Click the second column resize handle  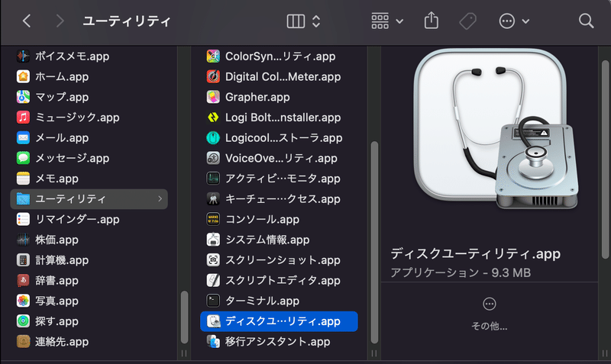coord(374,353)
